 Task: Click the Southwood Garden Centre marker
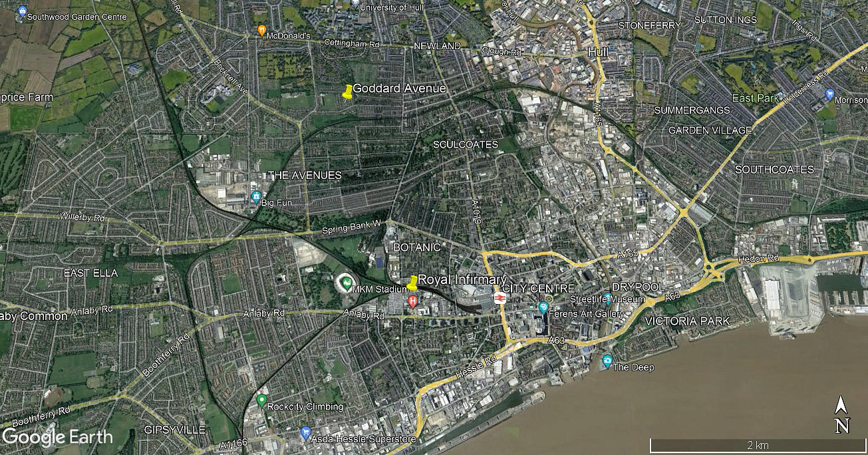coord(23,11)
